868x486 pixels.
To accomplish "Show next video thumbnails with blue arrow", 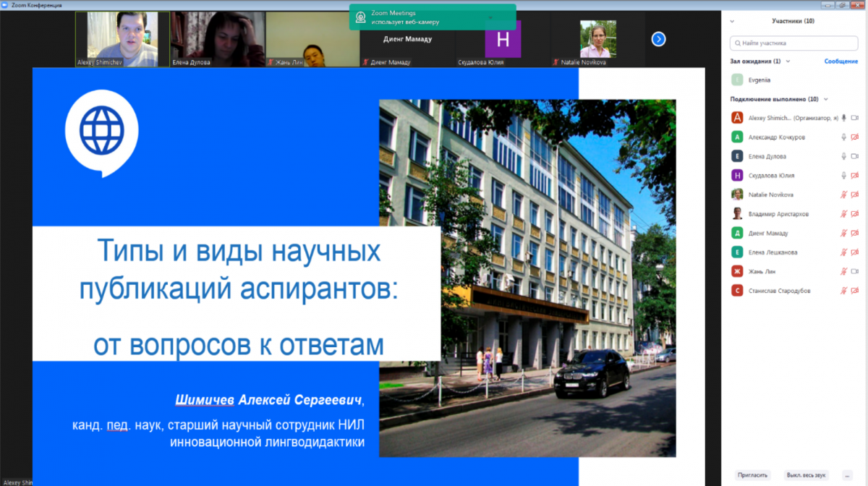I will tap(658, 39).
